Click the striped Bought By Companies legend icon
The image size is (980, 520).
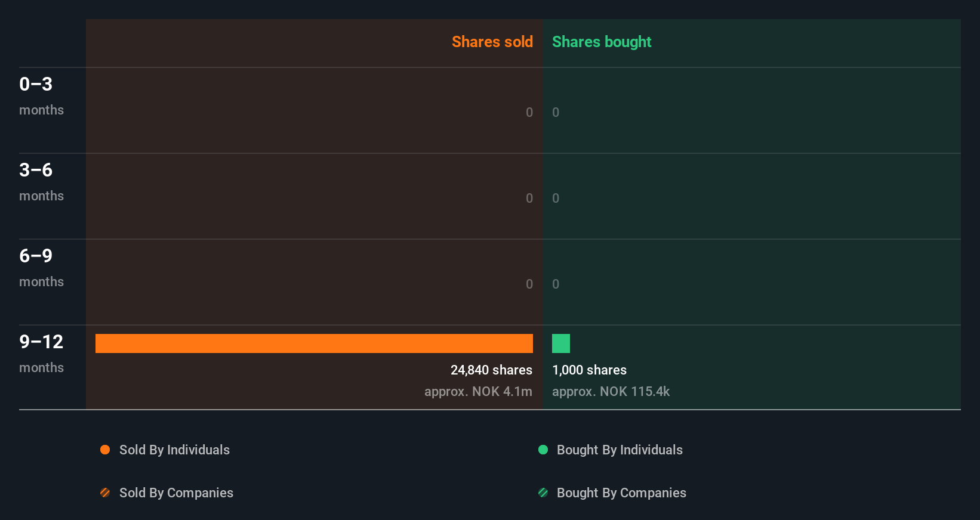click(x=543, y=493)
